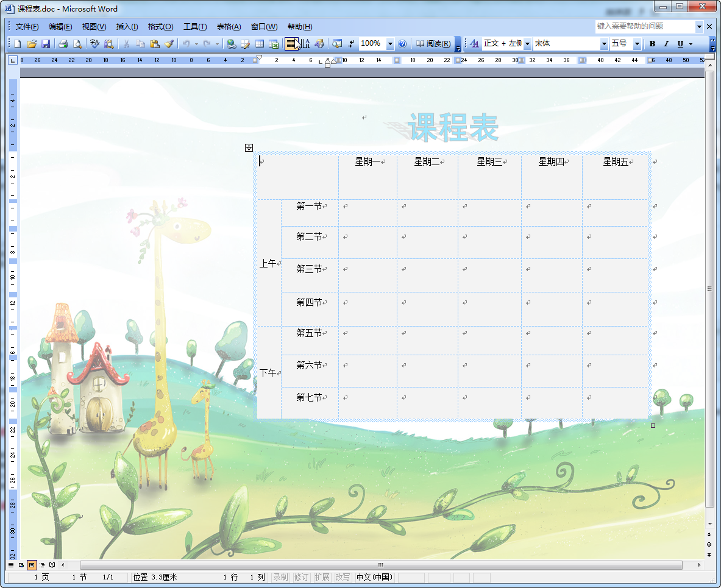Open print preview
The width and height of the screenshot is (721, 588).
click(x=77, y=44)
